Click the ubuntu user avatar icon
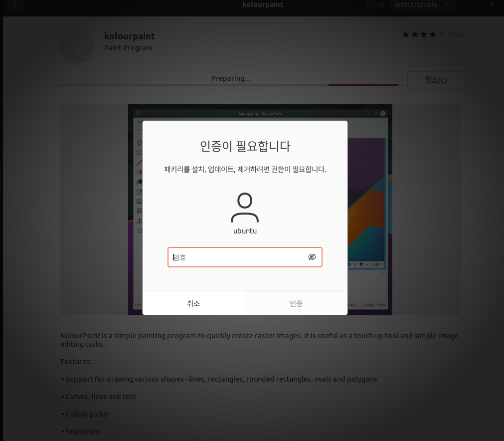This screenshot has height=441, width=504. 245,208
